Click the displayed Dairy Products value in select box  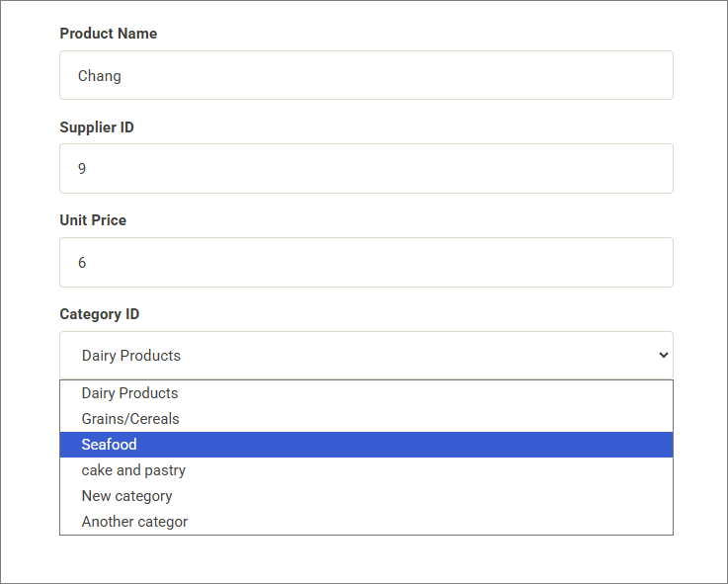coord(131,356)
